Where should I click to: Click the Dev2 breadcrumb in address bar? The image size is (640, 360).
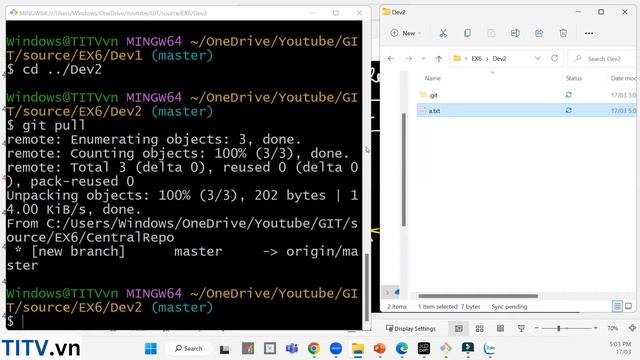point(499,58)
